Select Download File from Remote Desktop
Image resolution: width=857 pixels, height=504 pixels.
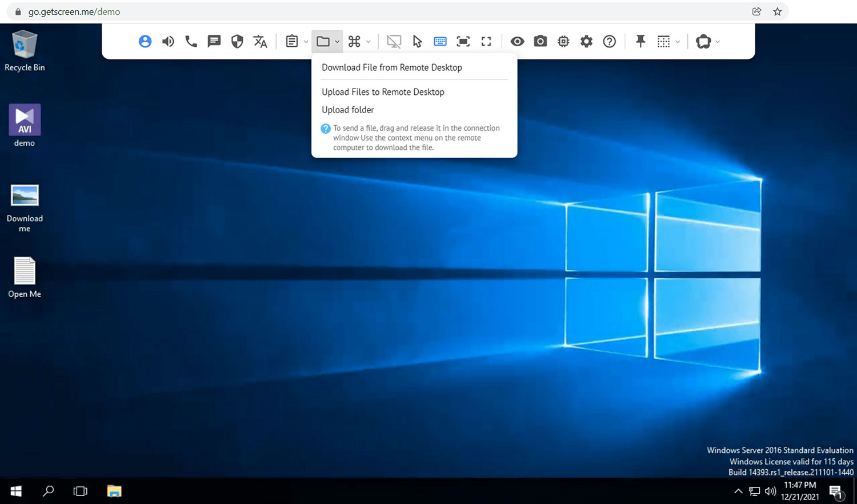coord(391,67)
